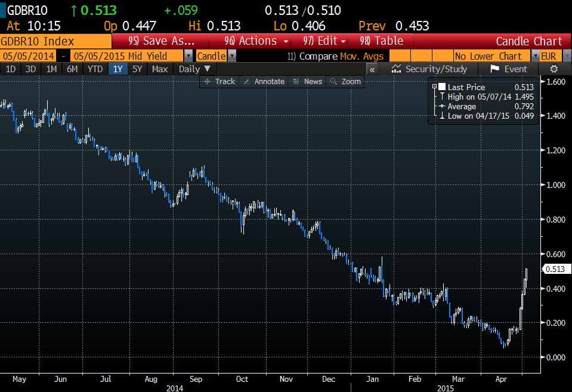Click the Track crosshair tool
572x392 pixels.
pyautogui.click(x=219, y=82)
